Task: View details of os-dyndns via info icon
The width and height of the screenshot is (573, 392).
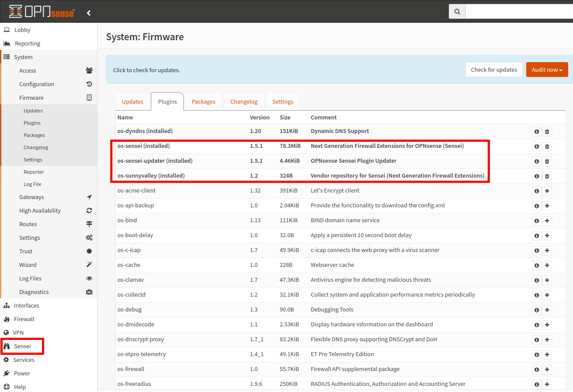Action: pyautogui.click(x=537, y=131)
